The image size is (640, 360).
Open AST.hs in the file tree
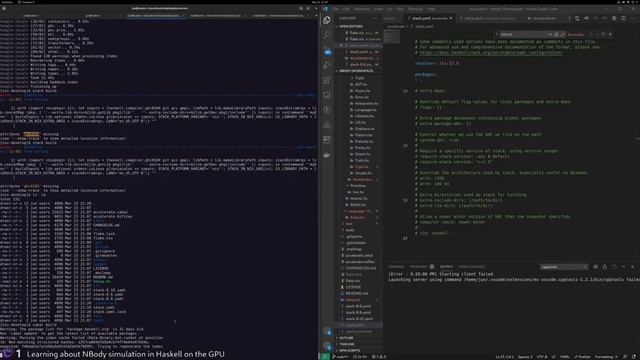tap(361, 84)
